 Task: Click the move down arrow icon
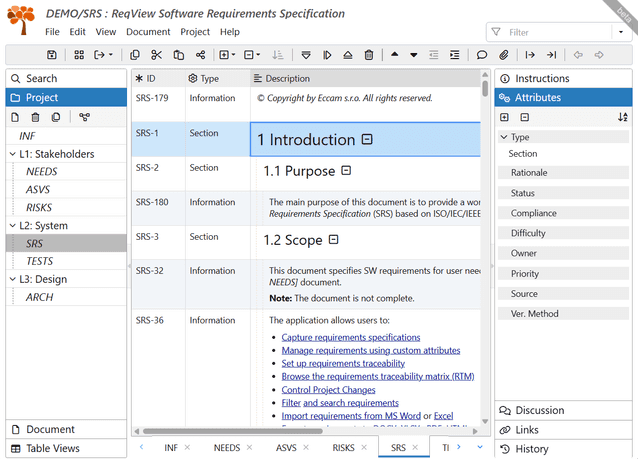414,55
